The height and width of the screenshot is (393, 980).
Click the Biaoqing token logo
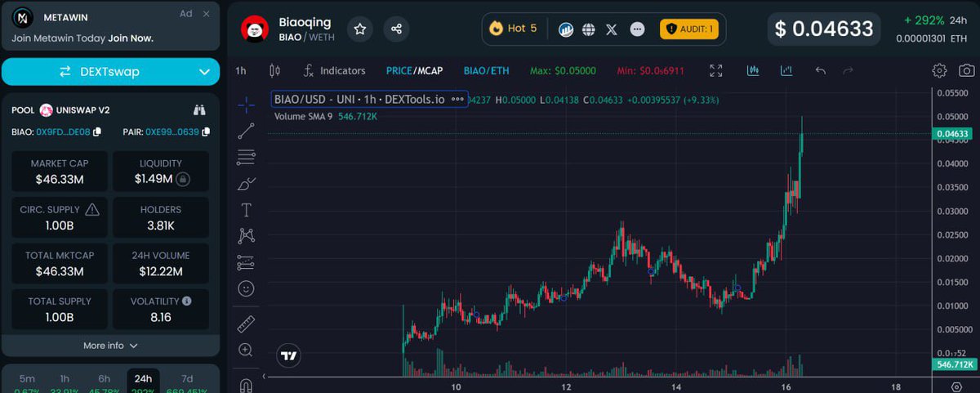(x=255, y=29)
